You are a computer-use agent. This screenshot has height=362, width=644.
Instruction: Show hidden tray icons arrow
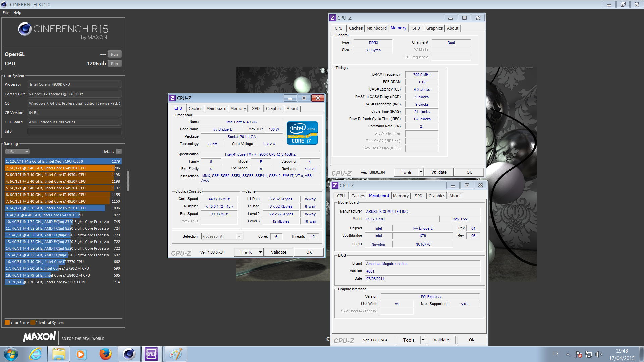tap(568, 354)
